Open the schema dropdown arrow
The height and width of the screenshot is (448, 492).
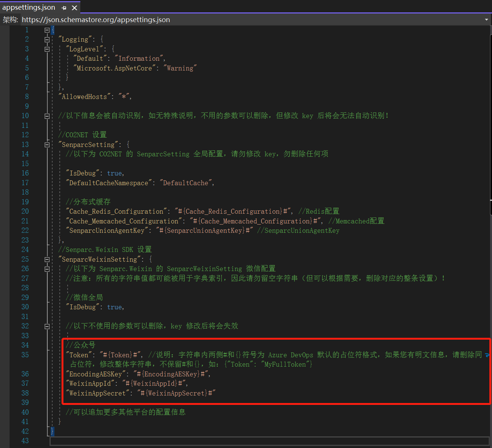pos(486,20)
